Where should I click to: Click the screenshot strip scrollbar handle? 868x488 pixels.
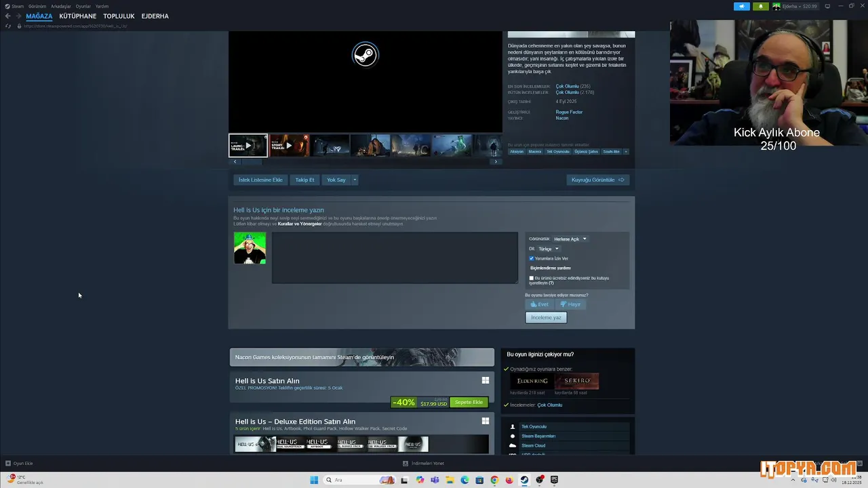252,161
